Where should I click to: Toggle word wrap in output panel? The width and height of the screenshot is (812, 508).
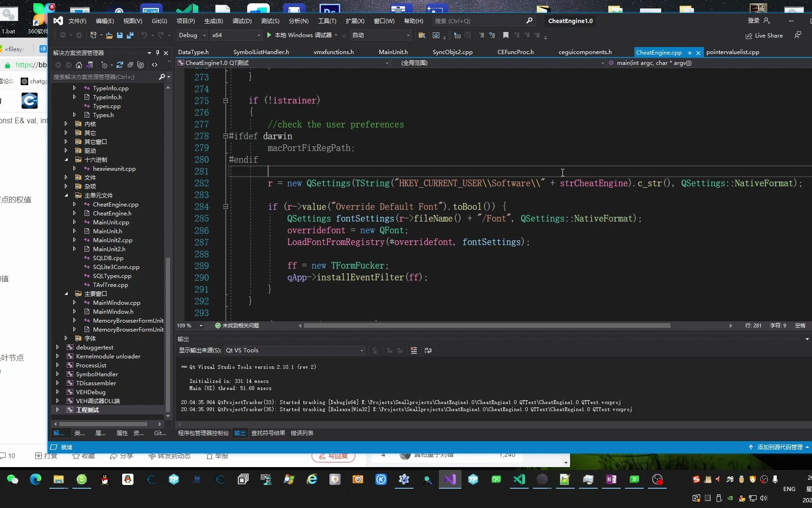[x=428, y=350]
